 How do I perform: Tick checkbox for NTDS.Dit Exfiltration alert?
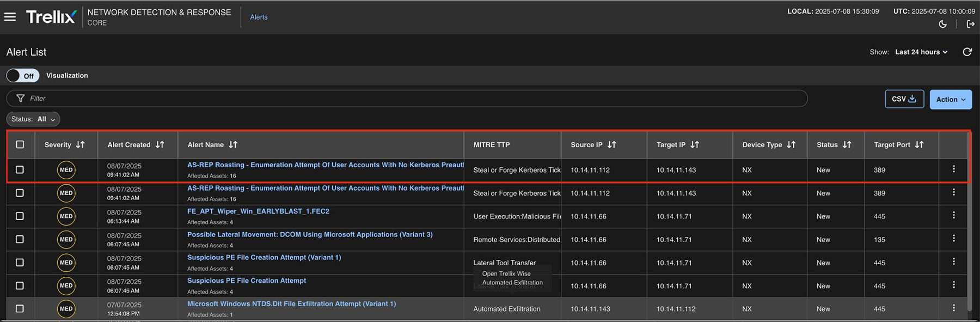(20, 309)
